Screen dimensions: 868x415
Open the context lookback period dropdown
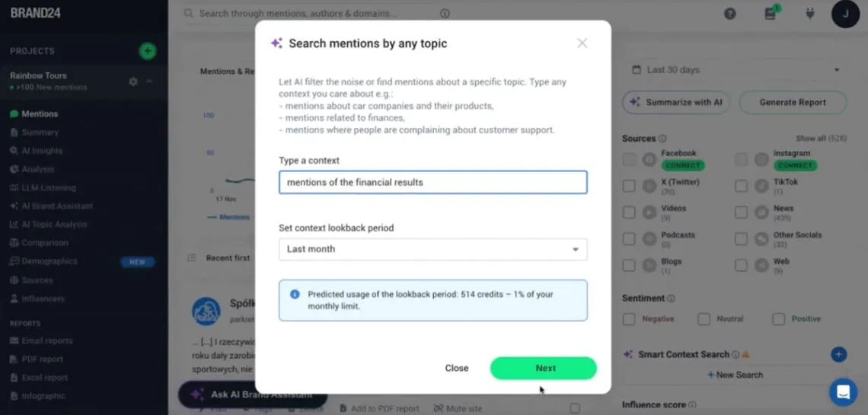pyautogui.click(x=432, y=249)
